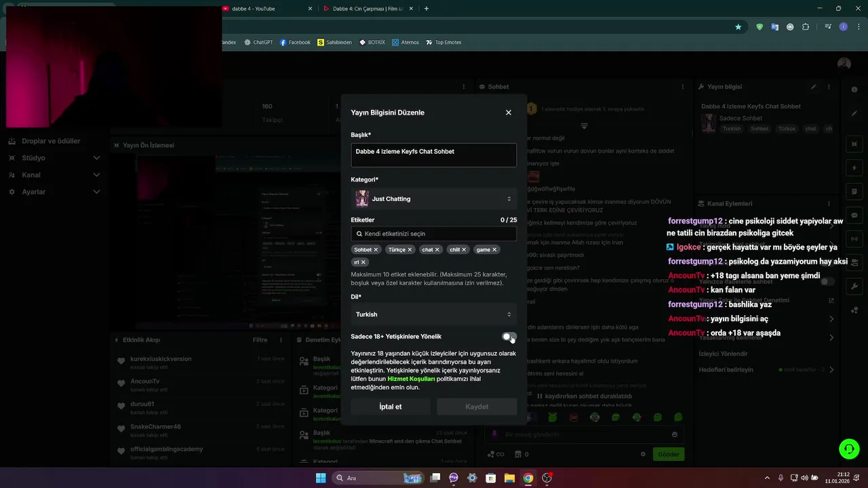Expand the Kanal sidebar section
Viewport: 868px width, 488px height.
tap(96, 175)
